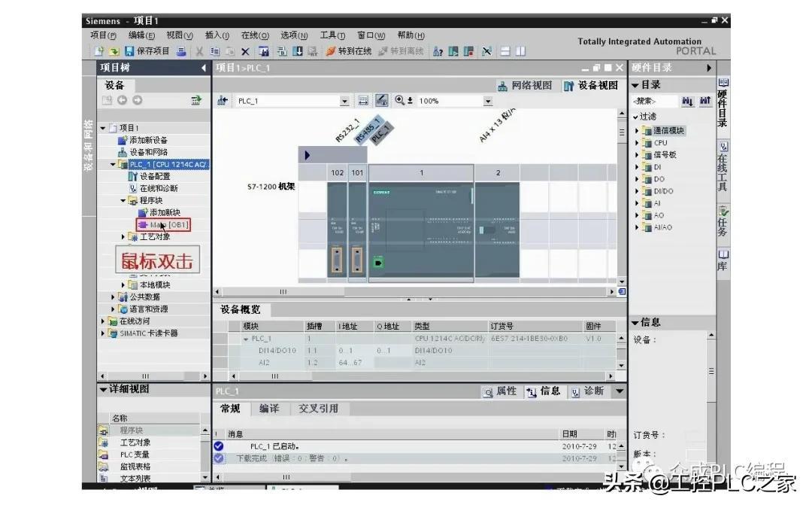The image size is (812, 508).
Task: Click the new project toolbar icon
Action: click(x=99, y=51)
